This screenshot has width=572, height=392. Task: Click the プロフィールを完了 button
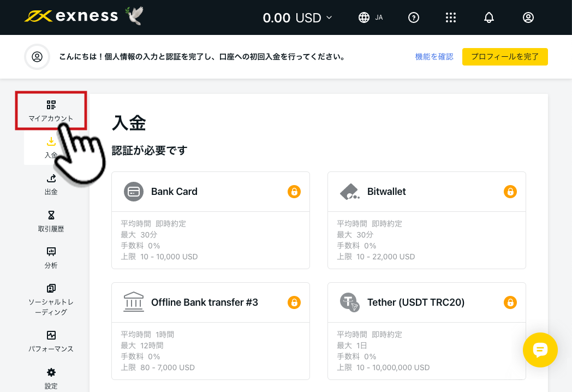[505, 57]
